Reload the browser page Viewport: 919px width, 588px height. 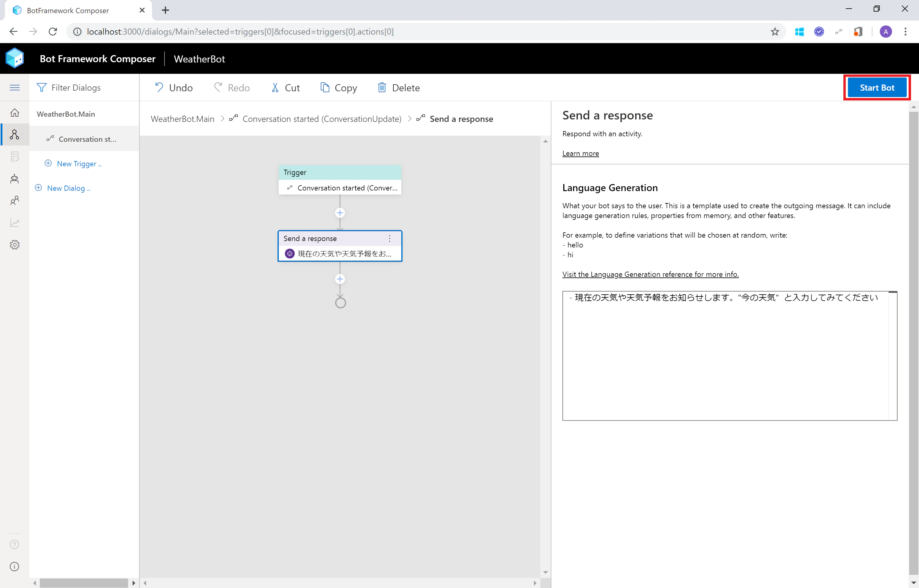coord(53,32)
